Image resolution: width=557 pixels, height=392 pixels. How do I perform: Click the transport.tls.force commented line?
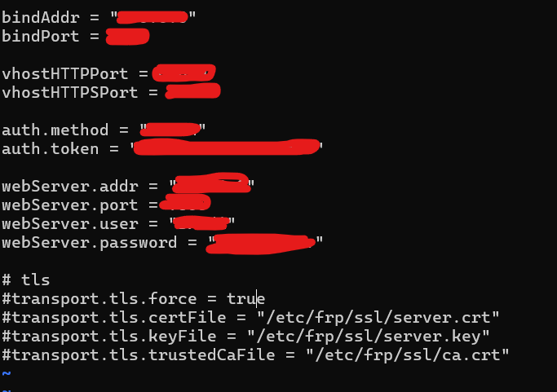click(134, 299)
